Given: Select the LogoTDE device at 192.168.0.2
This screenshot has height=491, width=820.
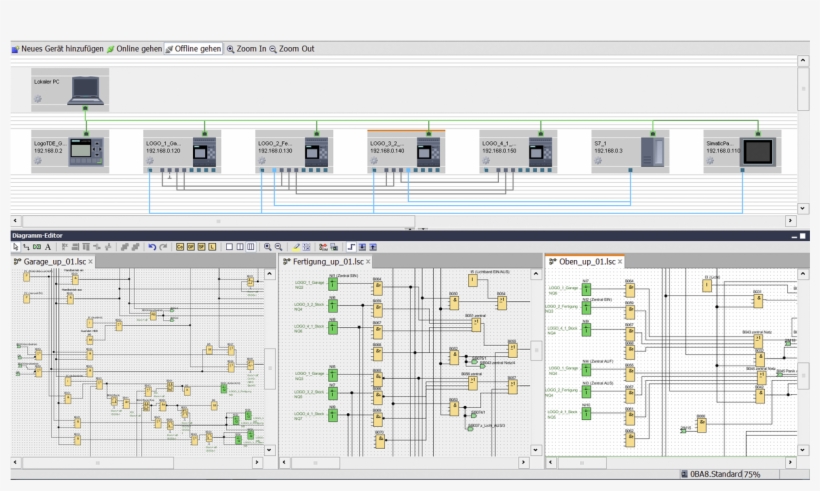Looking at the screenshot, I should click(x=87, y=152).
